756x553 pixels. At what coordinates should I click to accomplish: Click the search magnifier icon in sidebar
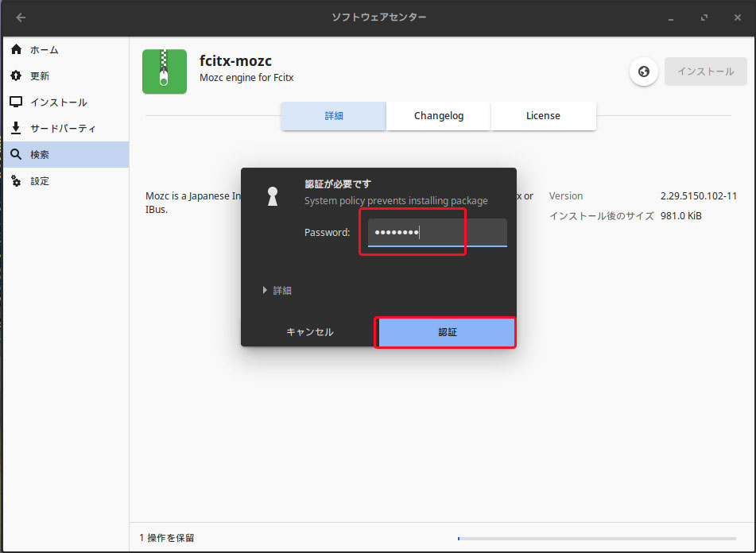coord(16,155)
